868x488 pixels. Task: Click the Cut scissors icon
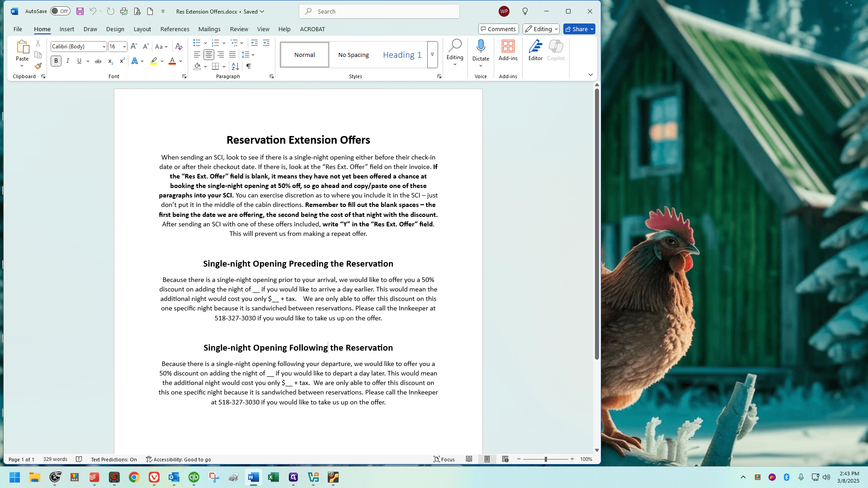(x=38, y=43)
